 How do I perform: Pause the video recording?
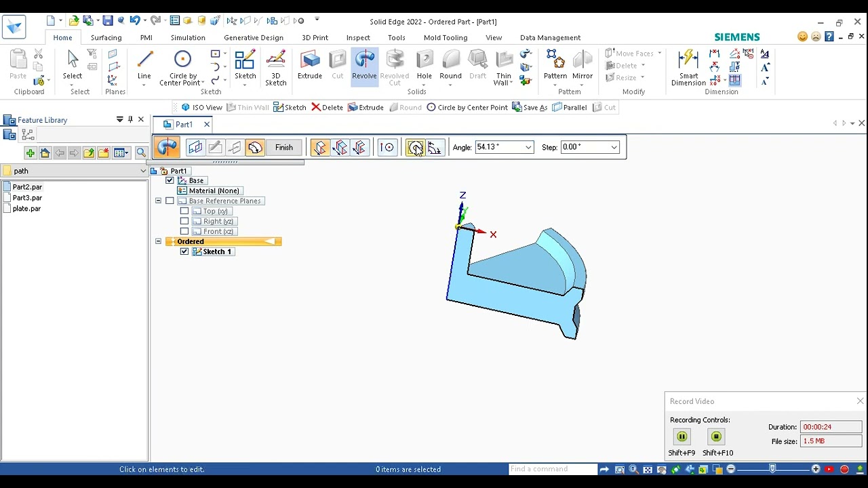tap(682, 437)
